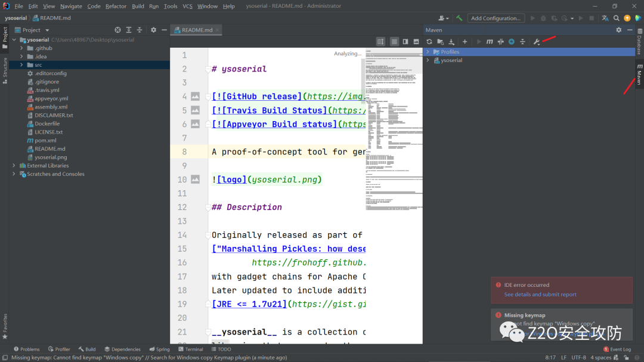Switch to preview-only markdown view
Image resolution: width=644 pixels, height=362 pixels.
(416, 42)
